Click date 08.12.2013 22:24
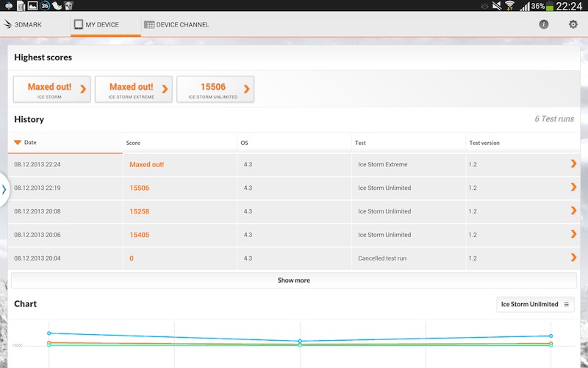The width and height of the screenshot is (588, 368). click(37, 164)
